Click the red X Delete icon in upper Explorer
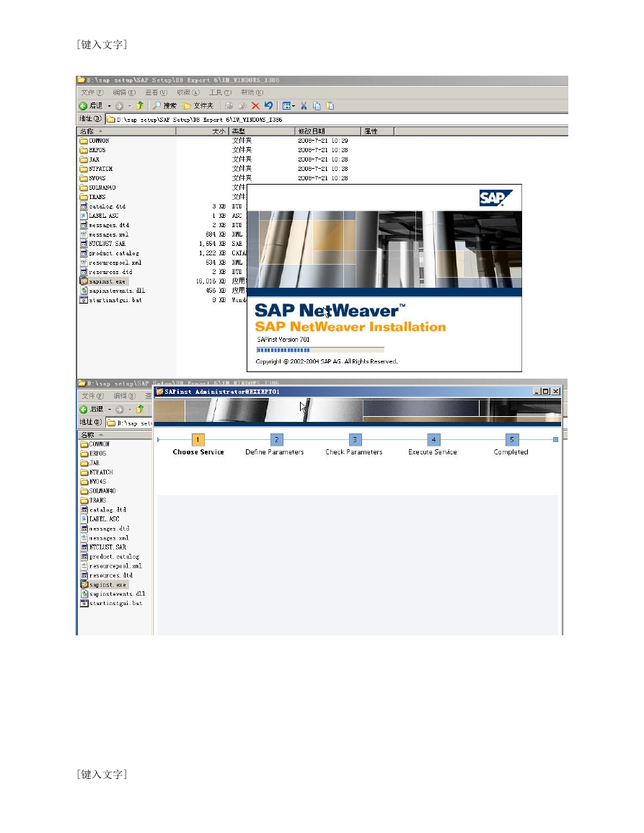This screenshot has height=833, width=644. pos(255,106)
